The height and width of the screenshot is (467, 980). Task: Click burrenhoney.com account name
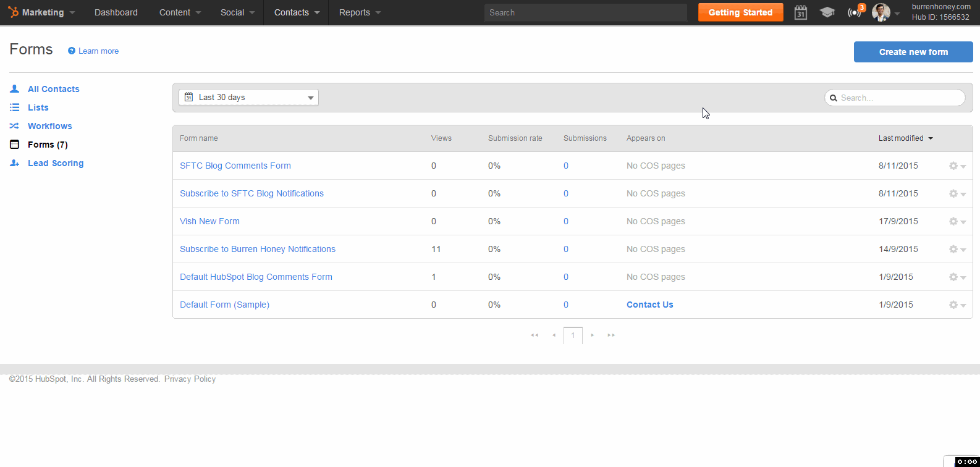click(941, 7)
